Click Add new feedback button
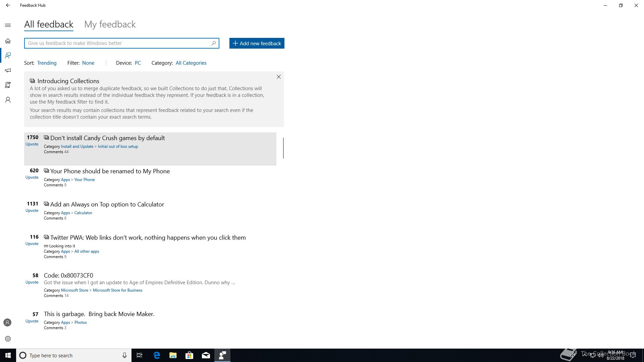The width and height of the screenshot is (644, 362). click(x=257, y=43)
